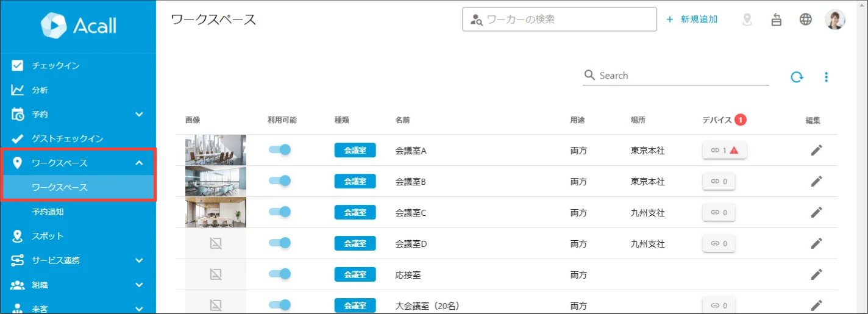868x314 pixels.
Task: Click the 新規追加 button
Action: click(x=692, y=20)
